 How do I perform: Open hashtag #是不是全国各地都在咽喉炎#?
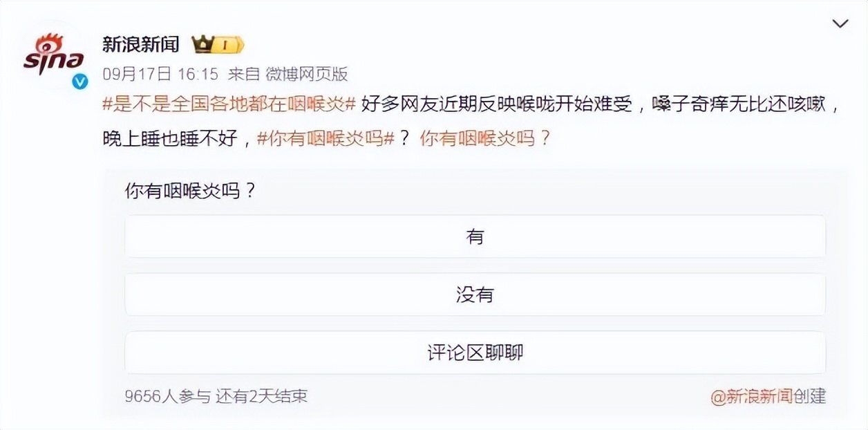(229, 105)
